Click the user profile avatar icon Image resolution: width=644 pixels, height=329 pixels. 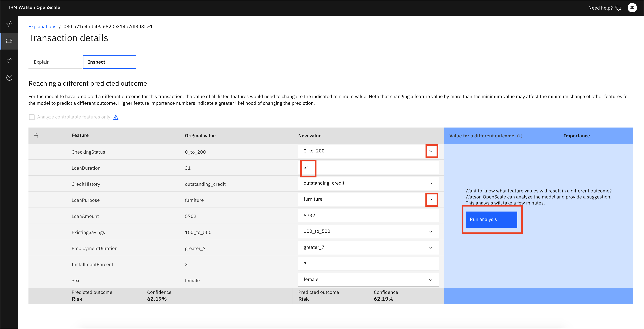pyautogui.click(x=633, y=8)
